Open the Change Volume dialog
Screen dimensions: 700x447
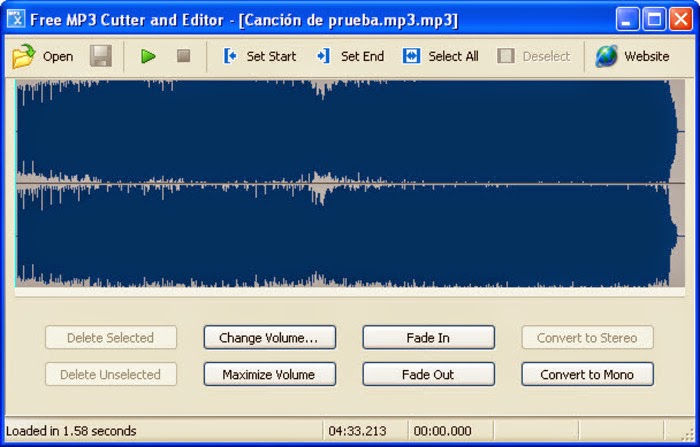coord(270,338)
